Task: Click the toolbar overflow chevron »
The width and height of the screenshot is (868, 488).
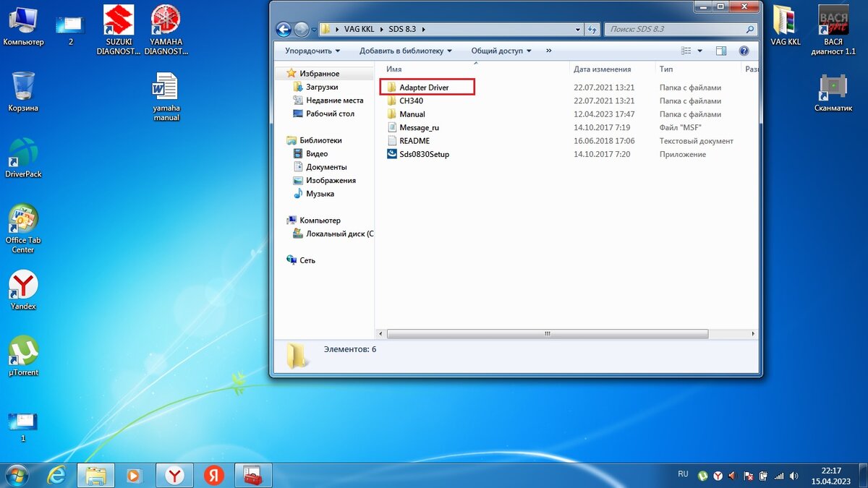Action: [548, 51]
